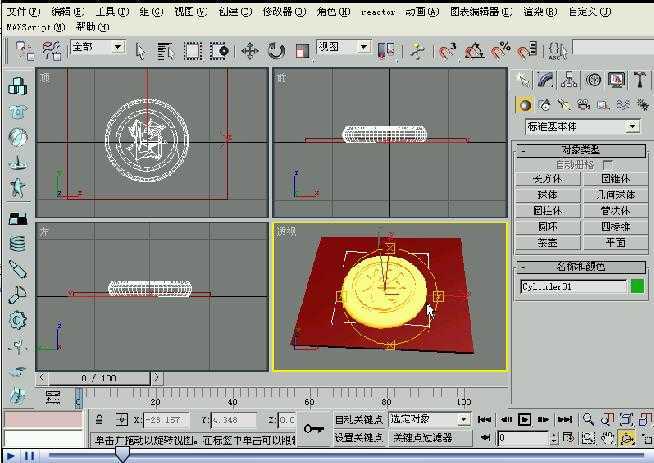Open the Time Configuration icon
This screenshot has height=463, width=654.
tap(568, 438)
